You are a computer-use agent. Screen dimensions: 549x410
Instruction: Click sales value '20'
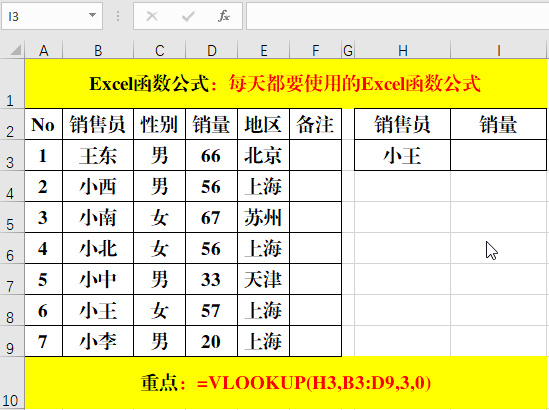211,341
